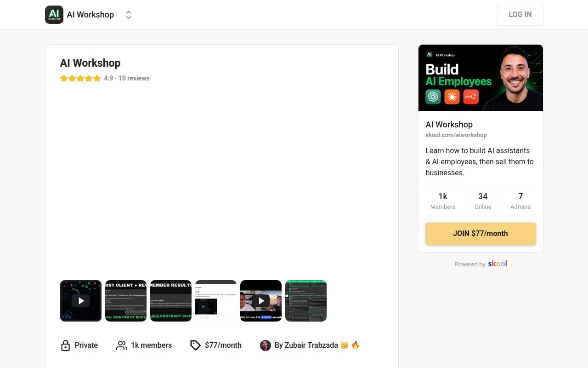This screenshot has height=368, width=588.
Task: Click the main video player area
Action: click(x=222, y=182)
